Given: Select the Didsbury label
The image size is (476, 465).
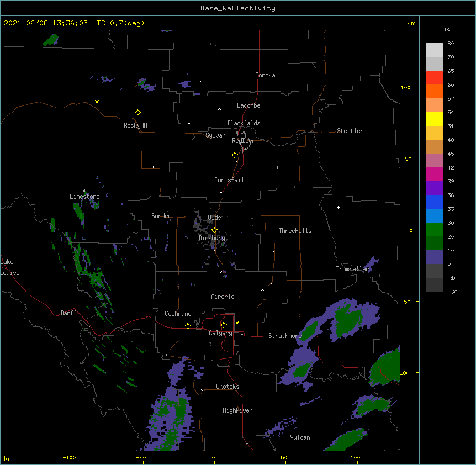Looking at the screenshot, I should tap(211, 238).
